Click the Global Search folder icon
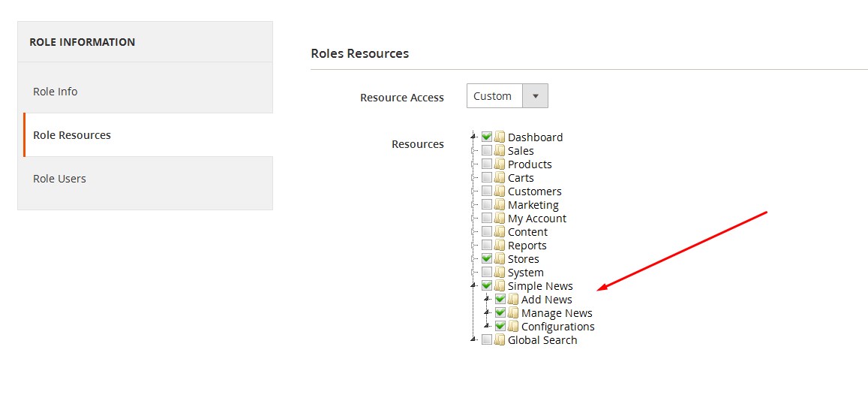Viewport: 868px width, 395px height. (500, 339)
